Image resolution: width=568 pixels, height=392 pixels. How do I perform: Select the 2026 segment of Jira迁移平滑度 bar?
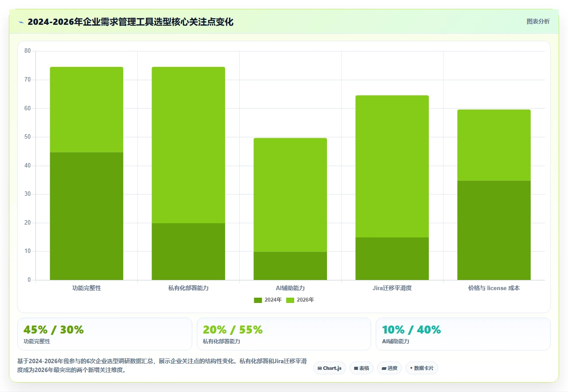pos(392,167)
